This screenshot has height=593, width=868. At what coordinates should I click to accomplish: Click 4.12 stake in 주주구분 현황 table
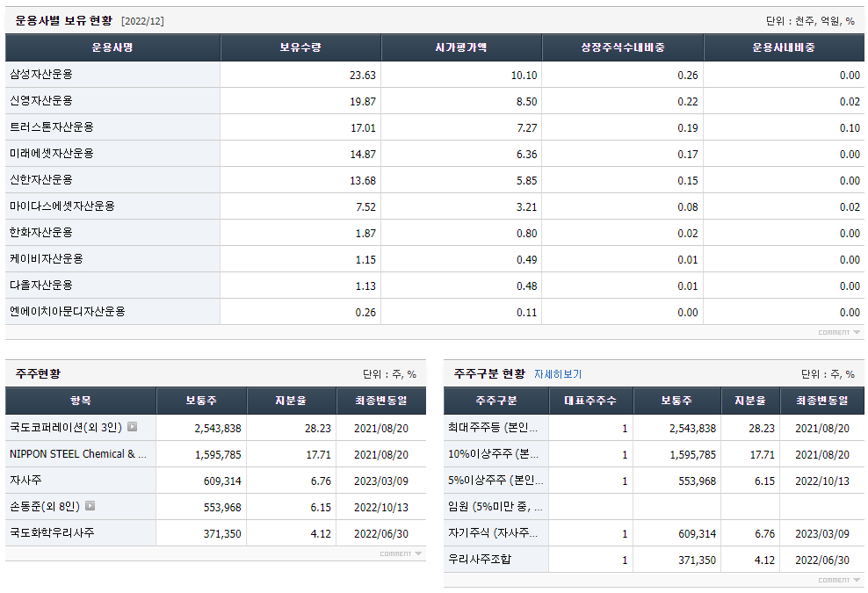click(764, 560)
